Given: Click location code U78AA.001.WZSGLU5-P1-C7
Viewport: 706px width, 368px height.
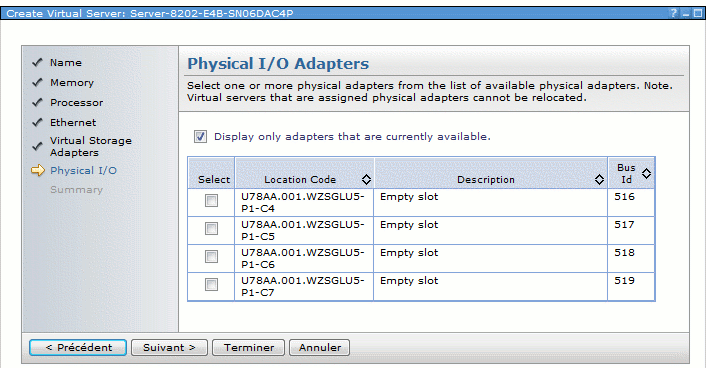Looking at the screenshot, I should click(x=303, y=286).
